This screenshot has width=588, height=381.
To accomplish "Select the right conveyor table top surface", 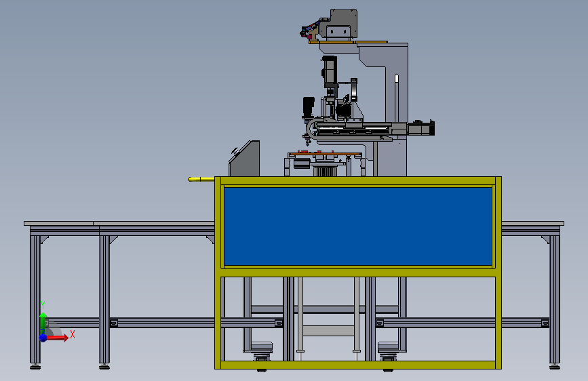I will point(533,224).
